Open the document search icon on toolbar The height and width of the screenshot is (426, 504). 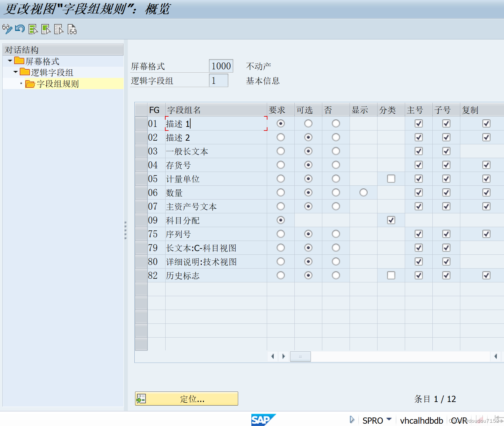(72, 29)
